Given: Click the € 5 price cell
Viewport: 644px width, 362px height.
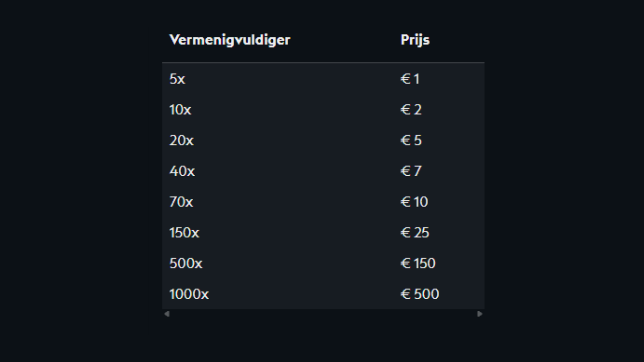Looking at the screenshot, I should (x=411, y=140).
